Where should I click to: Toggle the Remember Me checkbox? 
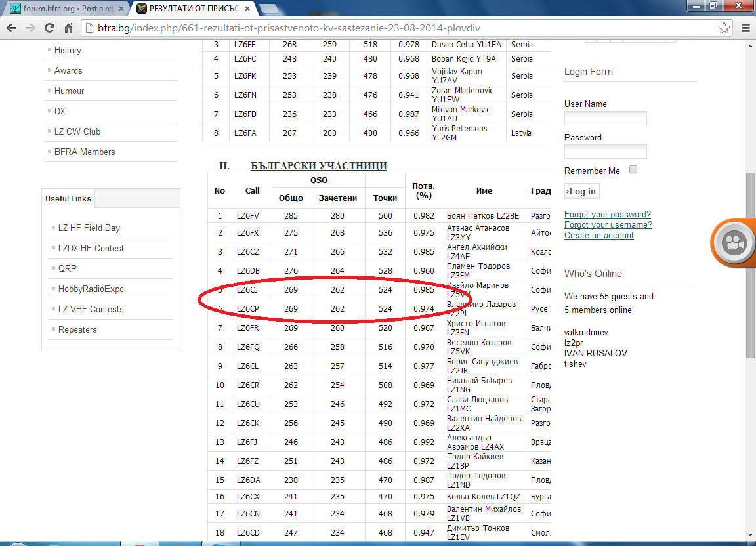633,169
